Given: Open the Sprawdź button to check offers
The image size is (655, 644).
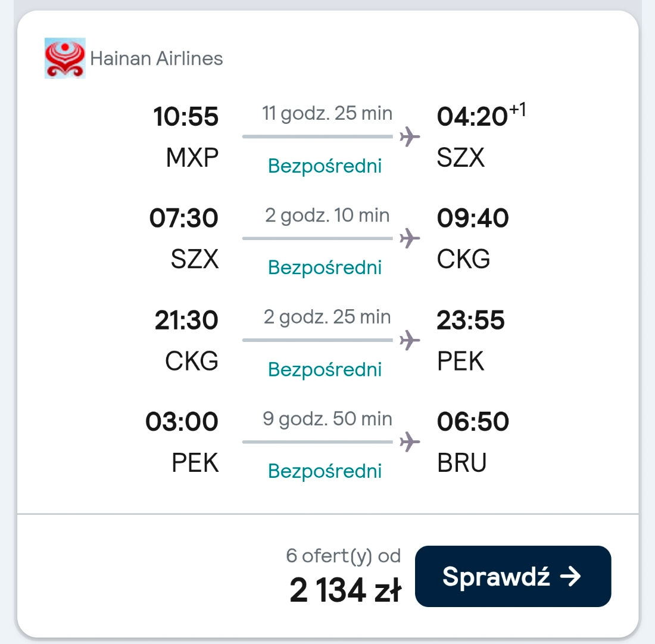Looking at the screenshot, I should click(513, 576).
